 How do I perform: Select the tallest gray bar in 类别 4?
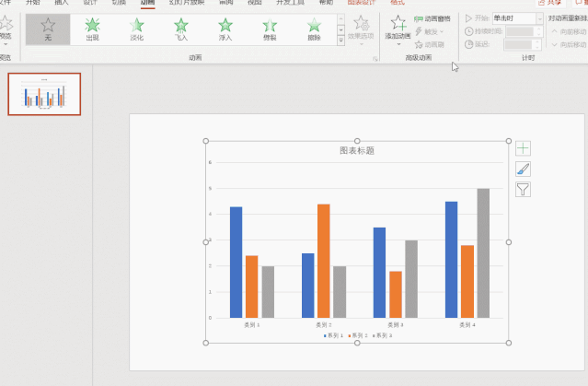483,253
